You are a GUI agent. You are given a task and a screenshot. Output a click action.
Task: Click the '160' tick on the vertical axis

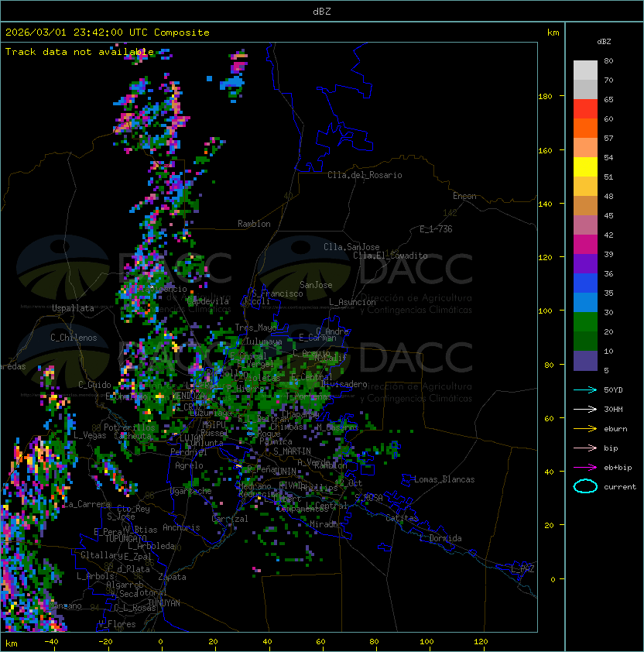pos(545,150)
